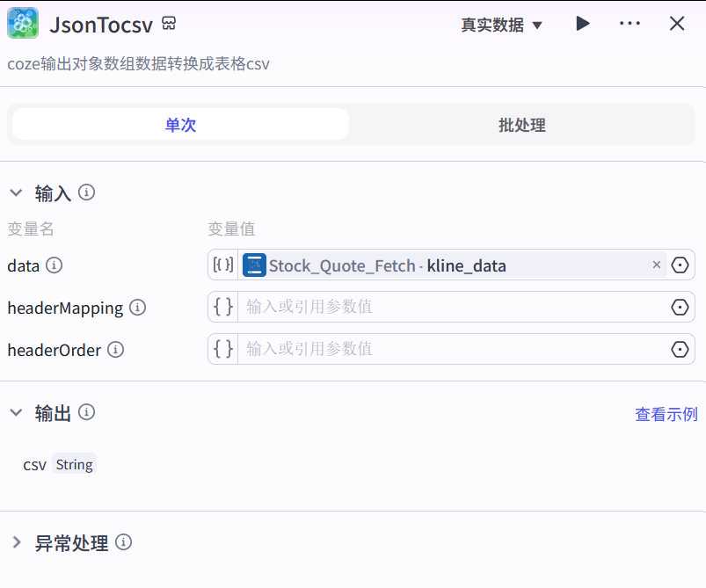Expand the 异常处理 section
The image size is (706, 588).
(x=17, y=542)
